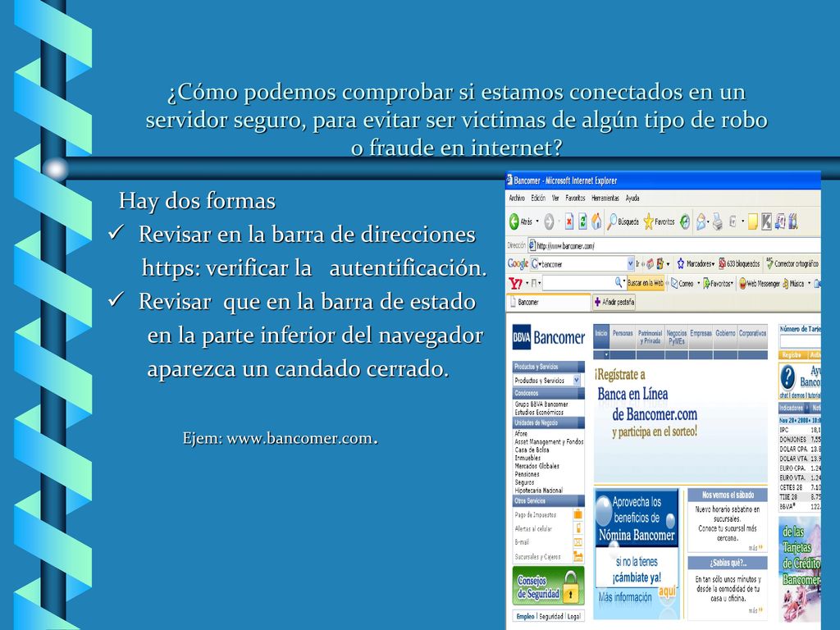
Task: Click the History clock icon
Action: coord(685,221)
